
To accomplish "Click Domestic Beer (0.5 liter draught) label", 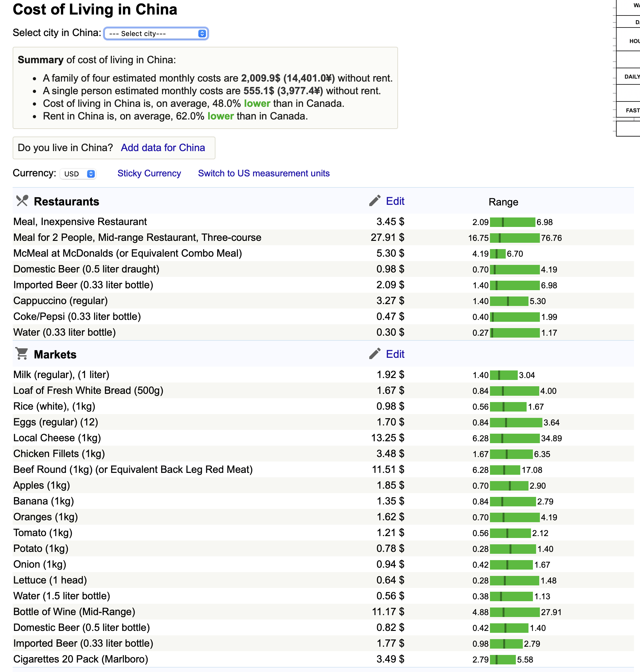I will (86, 269).
